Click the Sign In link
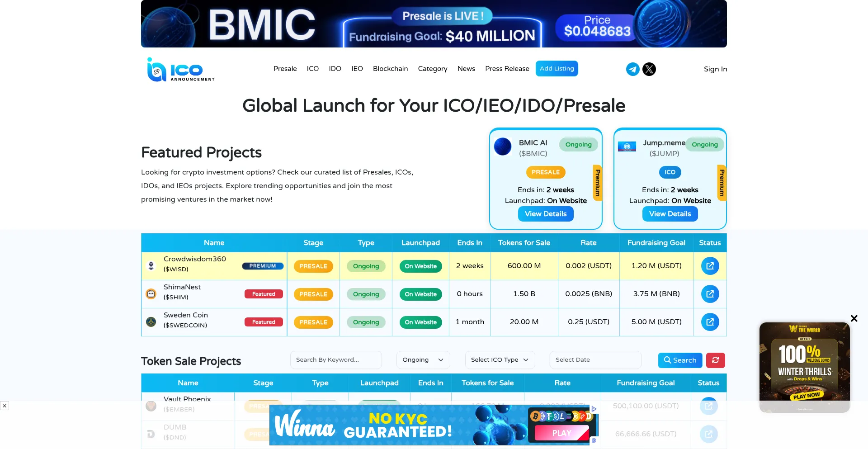 coord(715,69)
